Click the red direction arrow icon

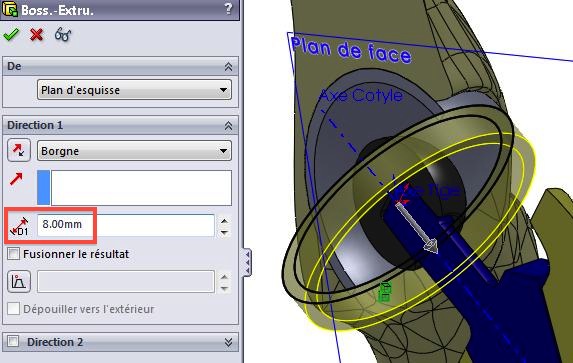pos(16,179)
